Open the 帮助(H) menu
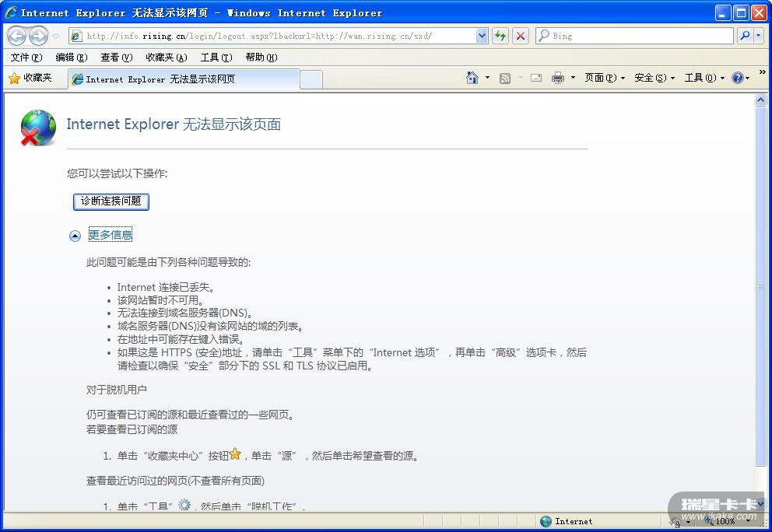 261,58
